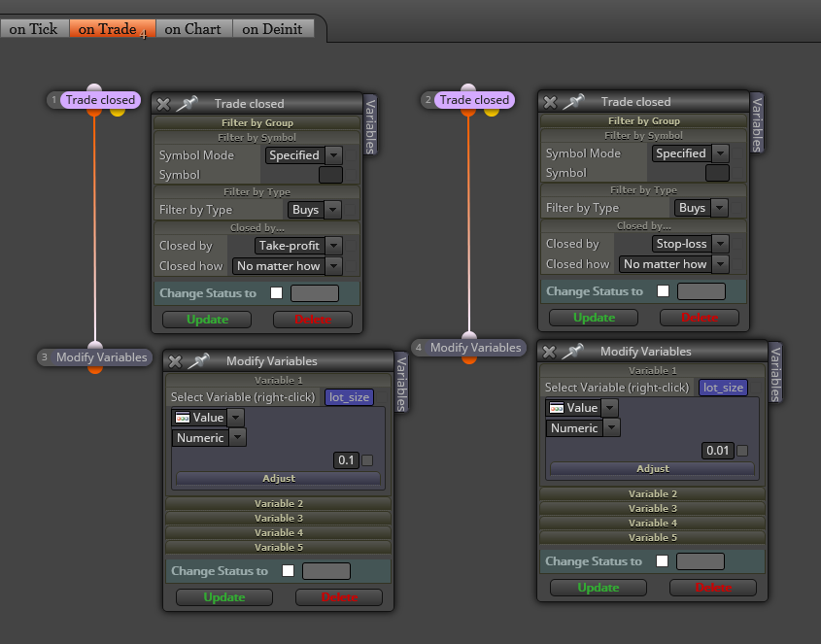Switch to the on Chart tab

tap(193, 28)
